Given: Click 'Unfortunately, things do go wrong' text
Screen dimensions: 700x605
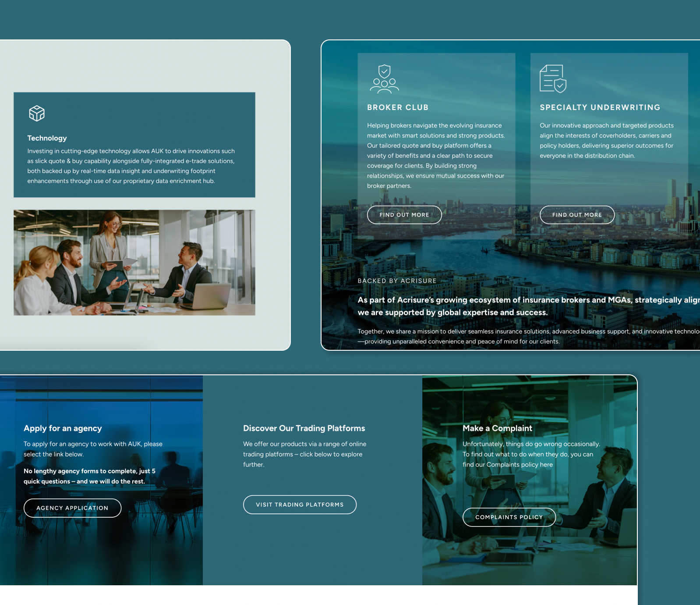Looking at the screenshot, I should [531, 454].
